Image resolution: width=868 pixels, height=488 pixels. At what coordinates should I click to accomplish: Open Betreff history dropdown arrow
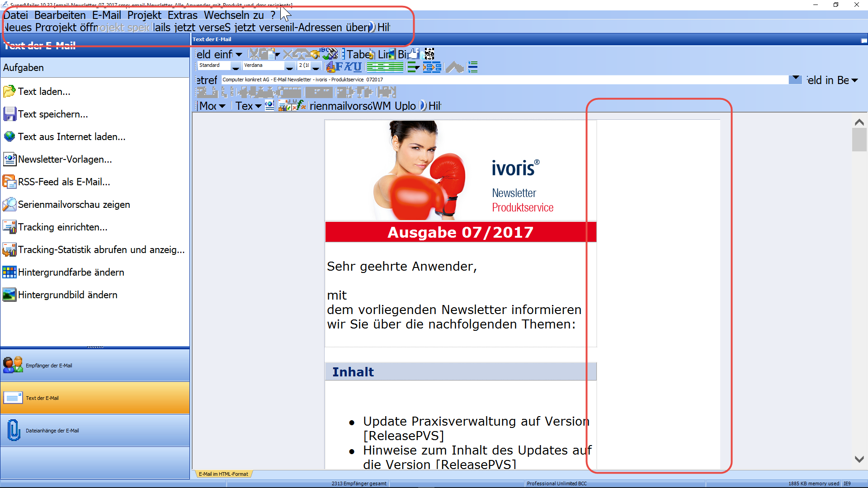click(795, 80)
